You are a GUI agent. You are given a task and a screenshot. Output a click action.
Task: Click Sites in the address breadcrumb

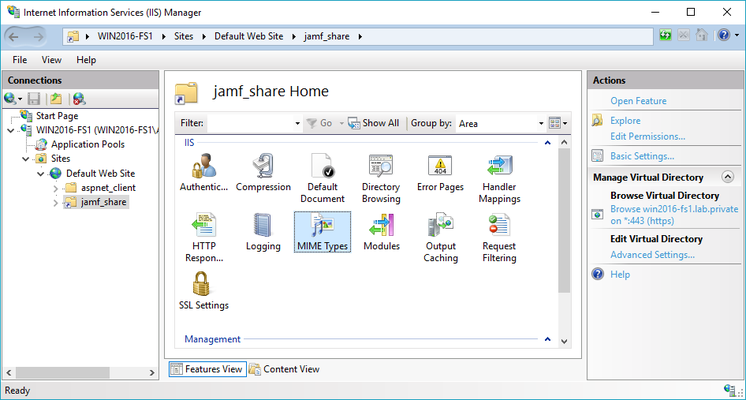pyautogui.click(x=184, y=36)
